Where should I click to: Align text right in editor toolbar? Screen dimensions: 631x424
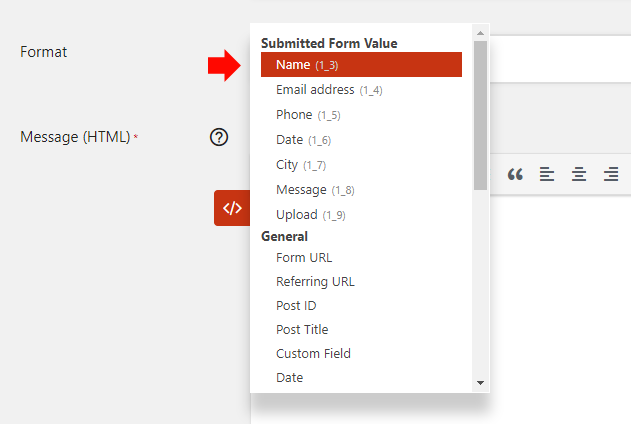click(x=611, y=174)
